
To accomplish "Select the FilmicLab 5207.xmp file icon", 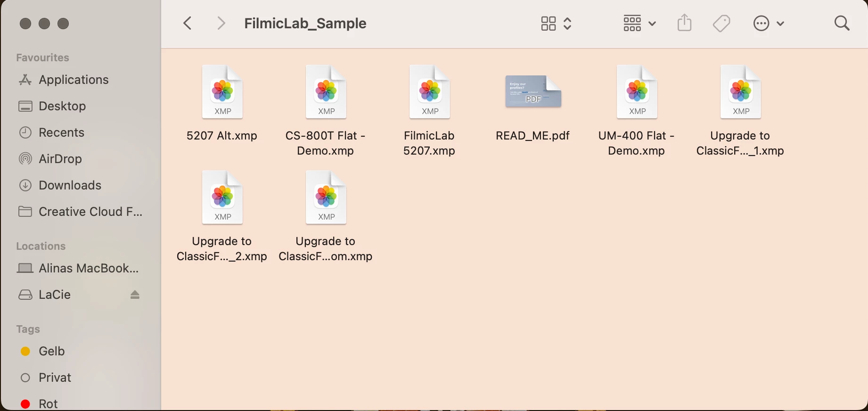I will 430,92.
